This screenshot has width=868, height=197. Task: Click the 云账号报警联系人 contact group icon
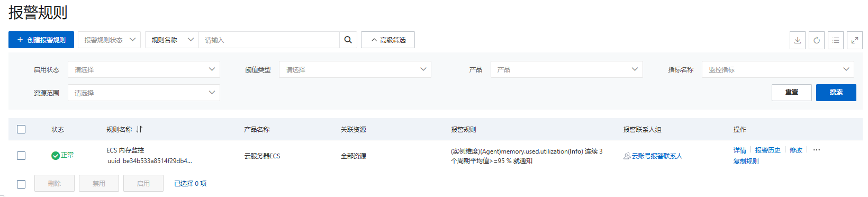627,156
